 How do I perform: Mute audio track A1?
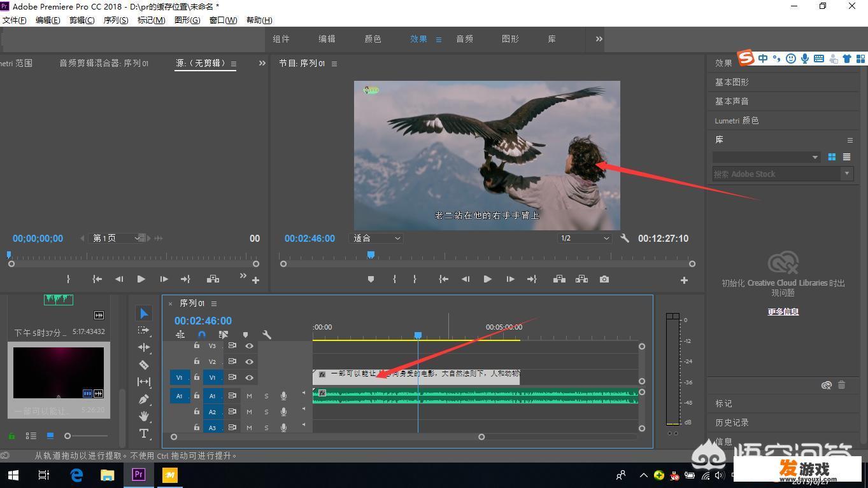[249, 396]
